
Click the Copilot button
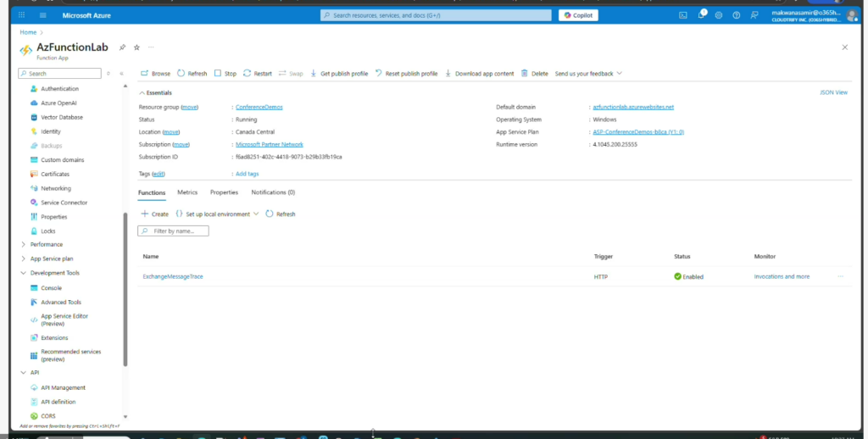pyautogui.click(x=578, y=15)
